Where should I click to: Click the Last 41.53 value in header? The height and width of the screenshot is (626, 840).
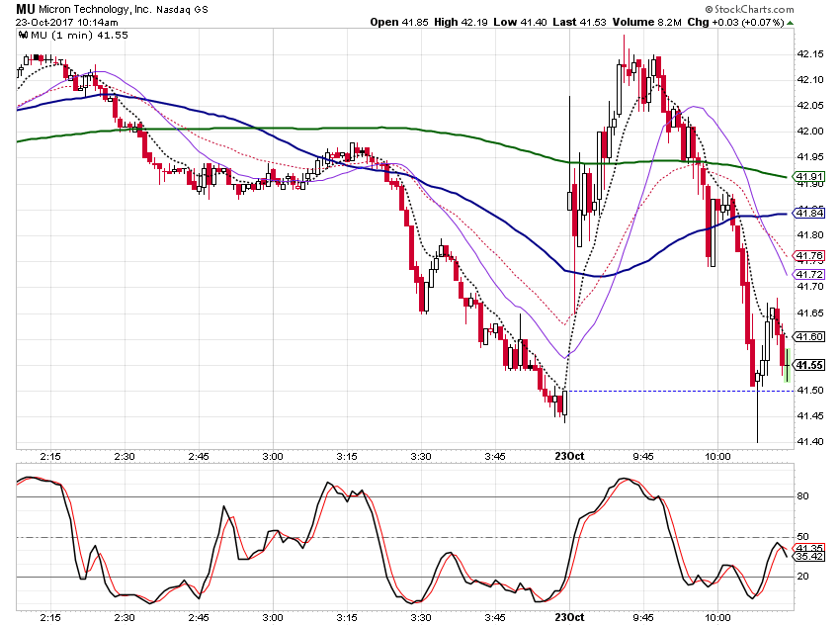pyautogui.click(x=580, y=22)
